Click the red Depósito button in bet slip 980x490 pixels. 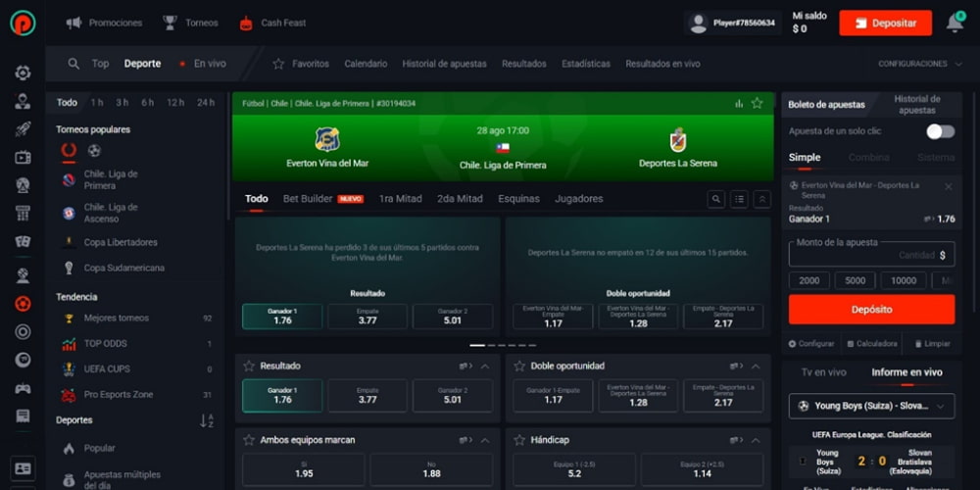pos(871,310)
